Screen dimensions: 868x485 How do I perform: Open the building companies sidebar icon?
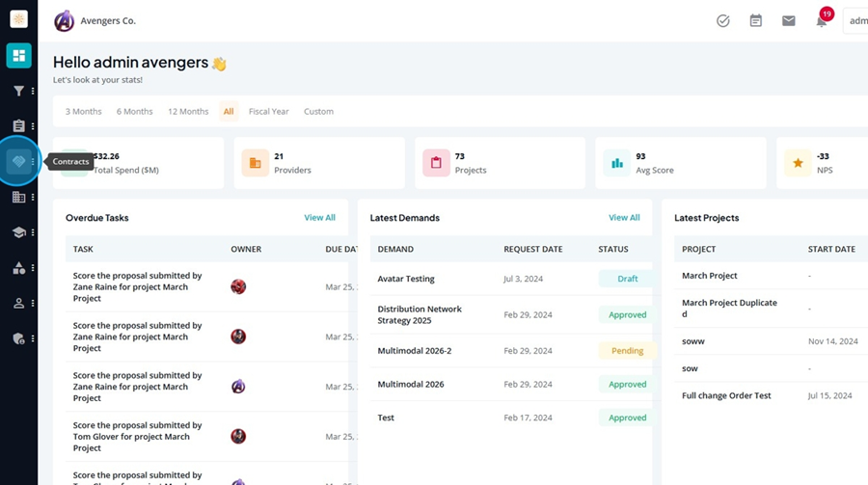19,197
